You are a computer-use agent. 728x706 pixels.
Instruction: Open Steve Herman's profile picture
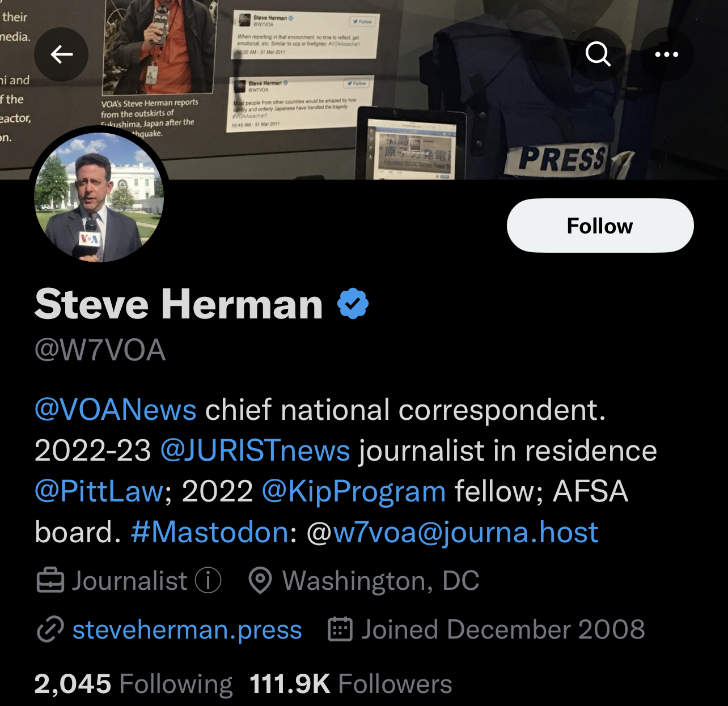[x=99, y=197]
